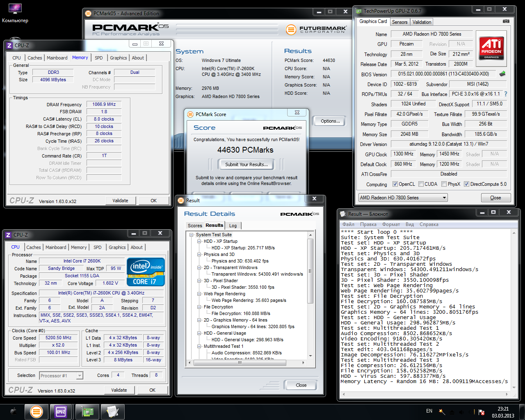
Task: Open the Sensors tab in GPU-Z
Action: pyautogui.click(x=399, y=22)
